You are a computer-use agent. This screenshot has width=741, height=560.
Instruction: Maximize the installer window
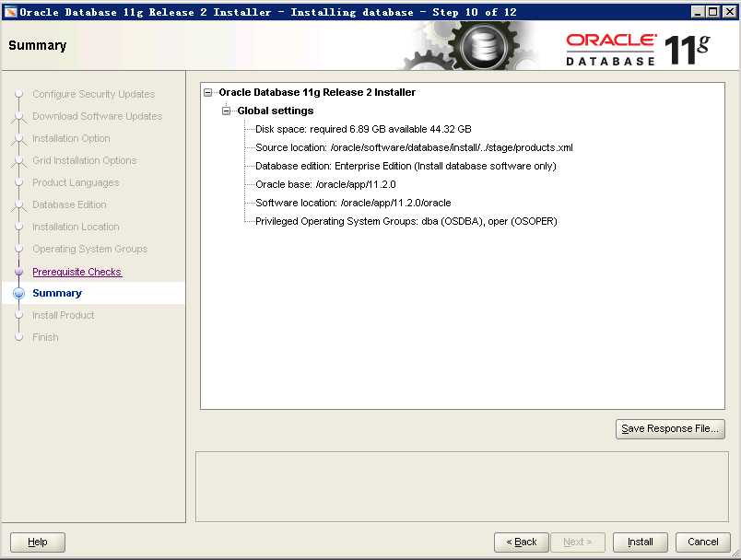pos(713,12)
